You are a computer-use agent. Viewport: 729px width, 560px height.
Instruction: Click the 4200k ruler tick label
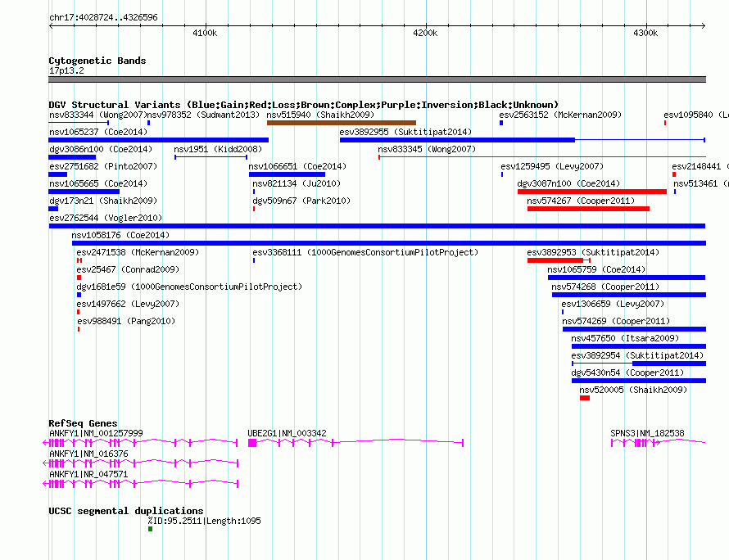coord(425,33)
